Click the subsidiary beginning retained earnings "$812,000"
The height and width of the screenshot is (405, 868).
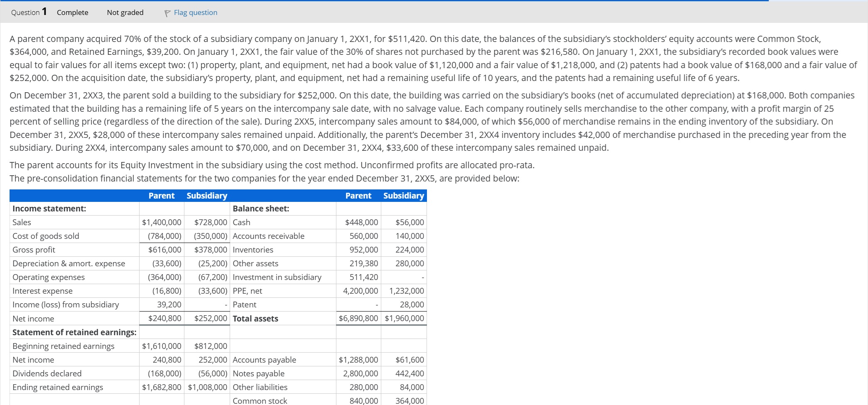coord(211,346)
